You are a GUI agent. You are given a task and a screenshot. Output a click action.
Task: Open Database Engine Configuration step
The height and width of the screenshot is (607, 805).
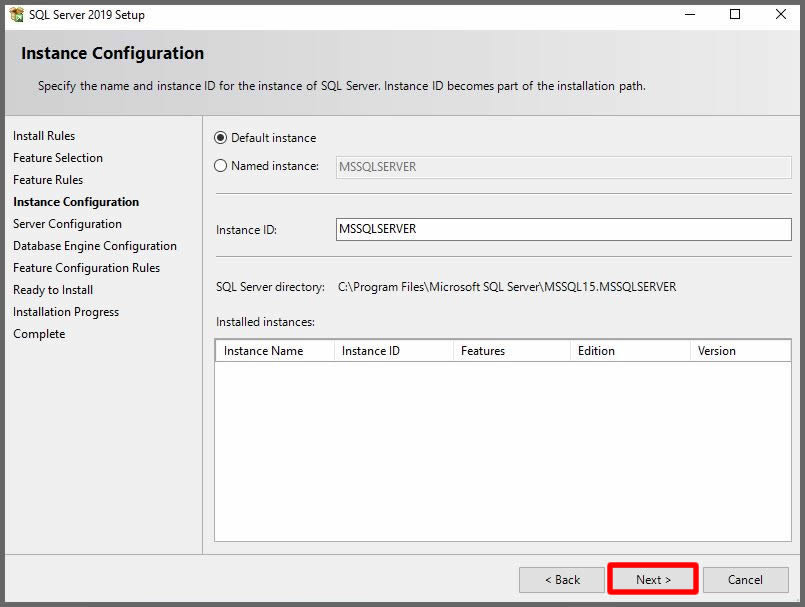(95, 246)
